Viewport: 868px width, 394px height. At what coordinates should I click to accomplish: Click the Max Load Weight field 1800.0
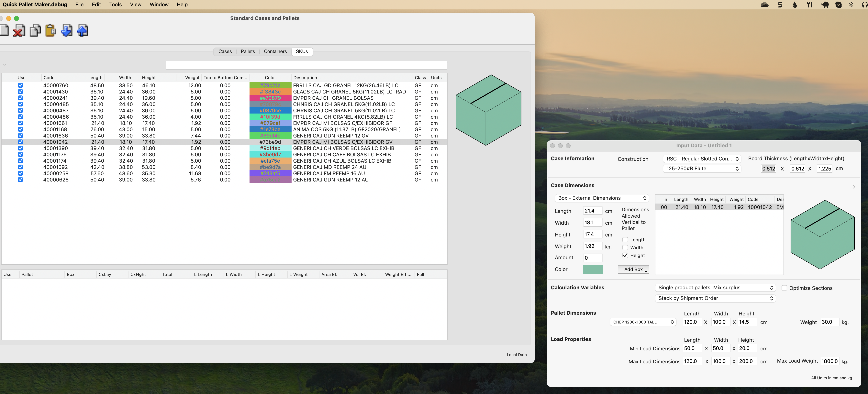tap(830, 361)
